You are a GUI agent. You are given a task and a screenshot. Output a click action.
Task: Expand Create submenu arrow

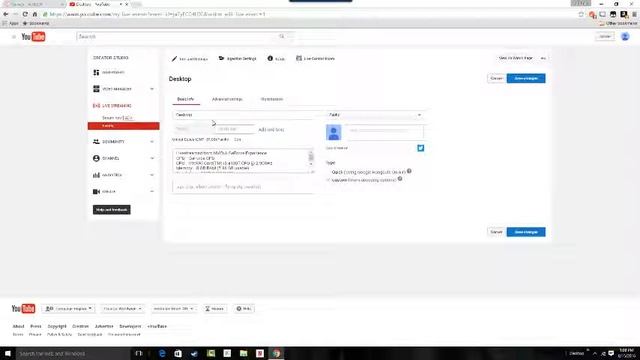click(152, 191)
